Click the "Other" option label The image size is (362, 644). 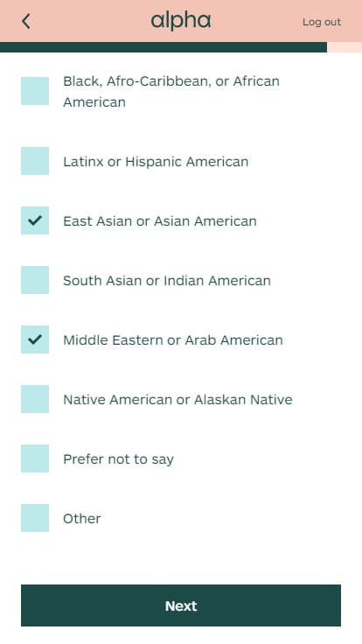[81, 518]
